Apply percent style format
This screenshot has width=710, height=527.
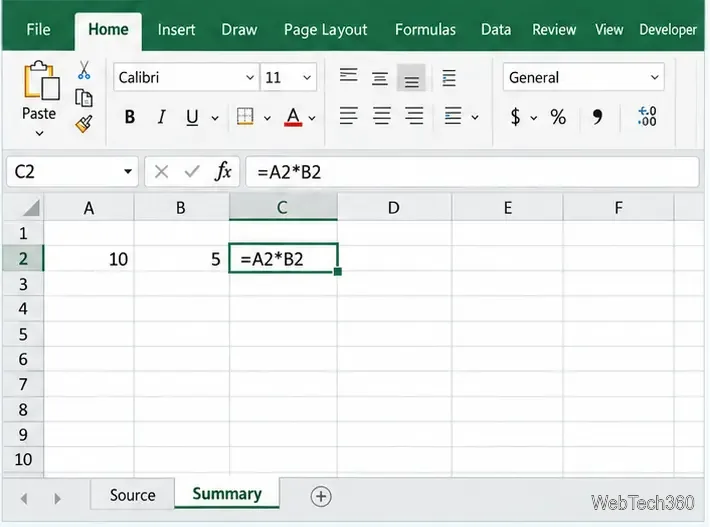[x=558, y=117]
